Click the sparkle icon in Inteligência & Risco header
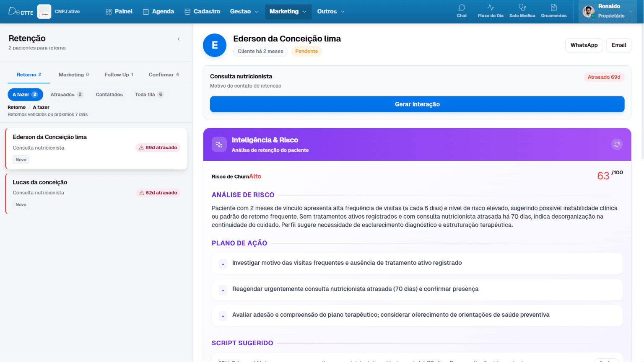Image resolution: width=644 pixels, height=362 pixels. [219, 144]
